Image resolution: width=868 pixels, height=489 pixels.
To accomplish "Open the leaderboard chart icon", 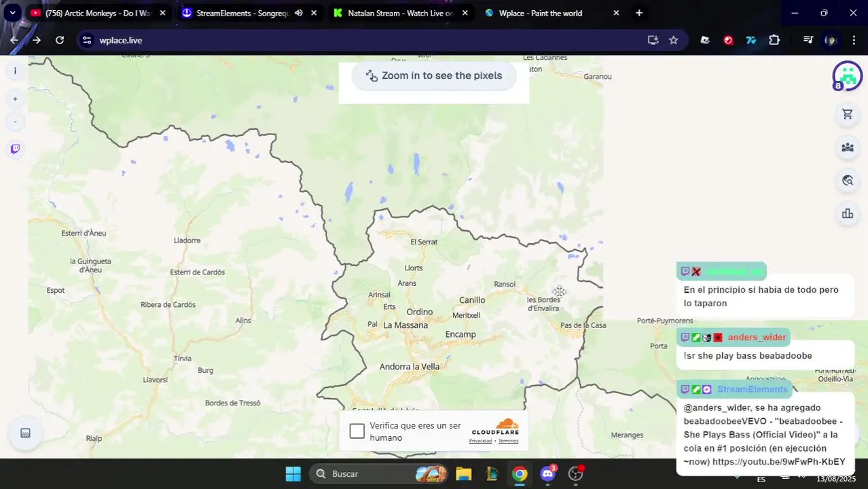I will point(847,214).
